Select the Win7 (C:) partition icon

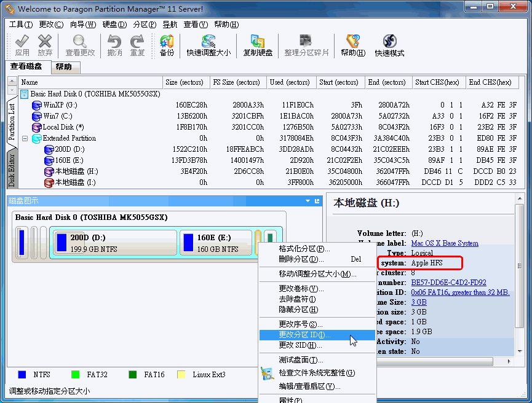pos(37,116)
